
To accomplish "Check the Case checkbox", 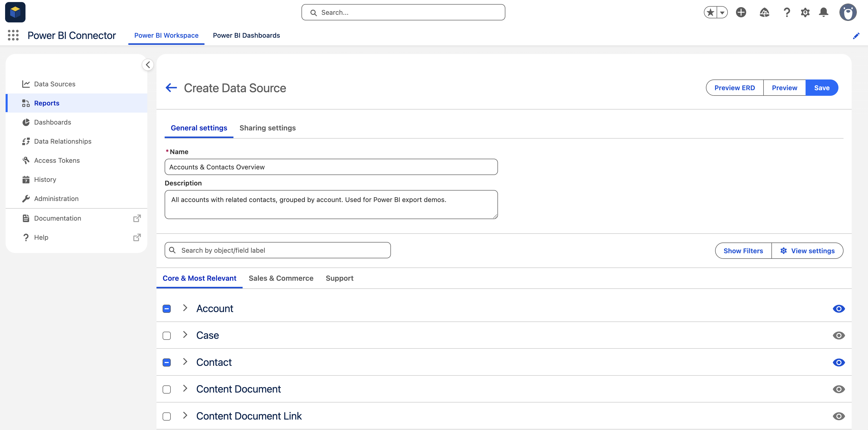I will [167, 336].
